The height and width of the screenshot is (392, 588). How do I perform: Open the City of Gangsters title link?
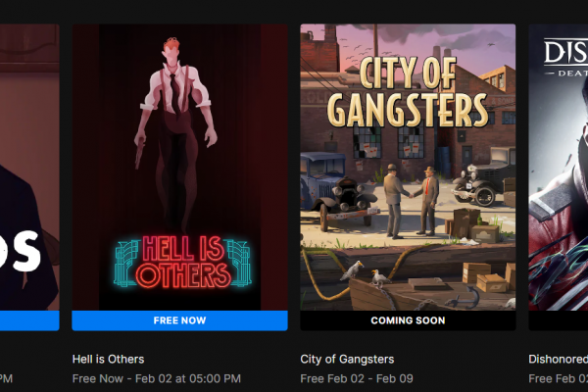347,359
